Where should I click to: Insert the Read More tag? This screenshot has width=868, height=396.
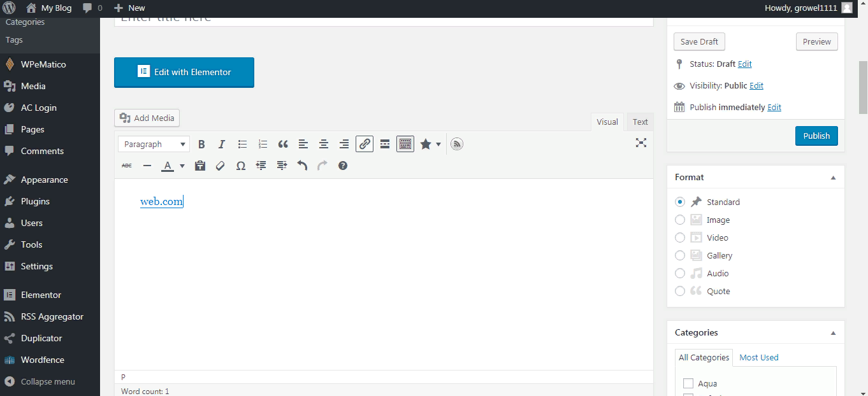pyautogui.click(x=385, y=145)
